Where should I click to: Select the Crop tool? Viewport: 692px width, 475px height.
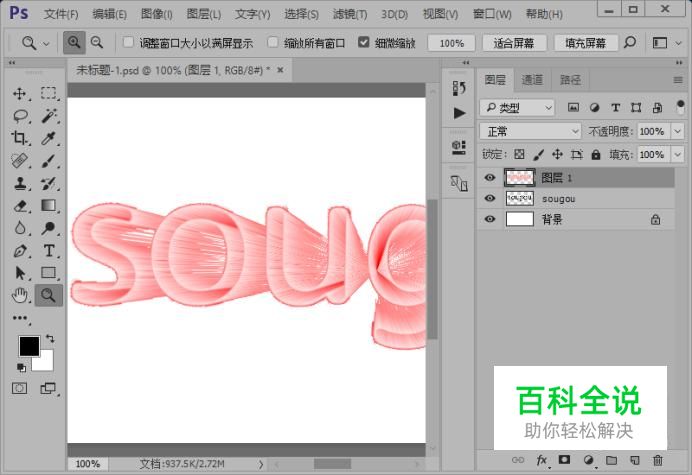pos(19,138)
